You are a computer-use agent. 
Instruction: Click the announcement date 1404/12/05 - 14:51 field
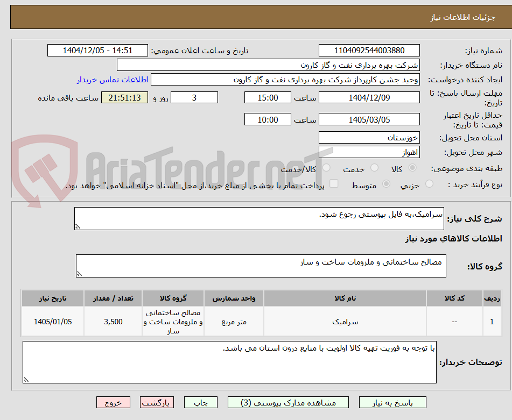(x=97, y=51)
